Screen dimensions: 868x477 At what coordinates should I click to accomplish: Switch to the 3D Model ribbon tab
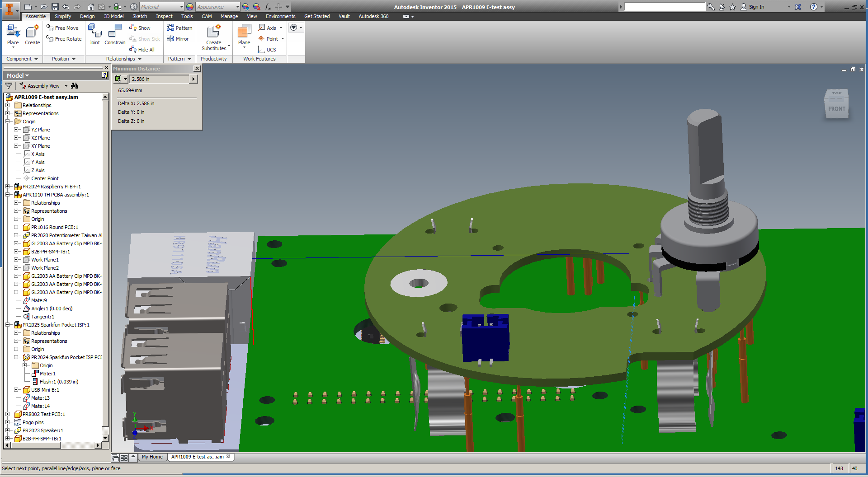113,16
